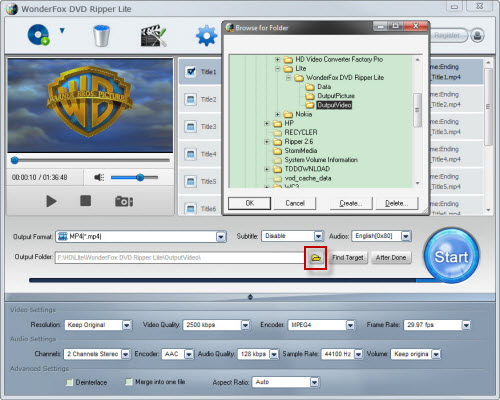The width and height of the screenshot is (500, 400).
Task: Click the folder tree scrollbar thumb
Action: click(x=417, y=110)
